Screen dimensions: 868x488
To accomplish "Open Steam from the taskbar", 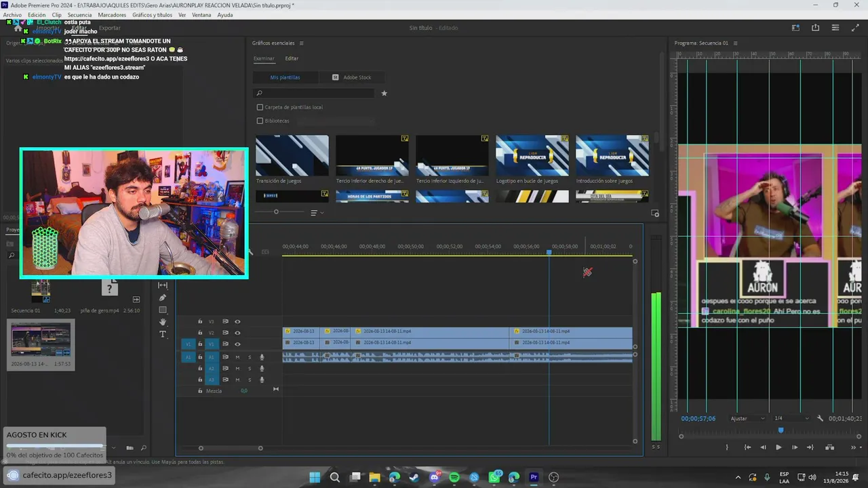I will click(x=414, y=477).
